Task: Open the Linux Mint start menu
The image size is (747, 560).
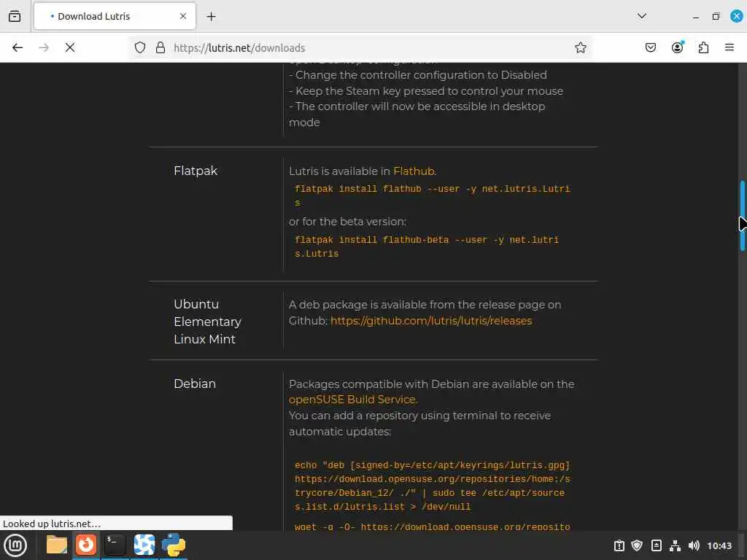Action: coord(15,545)
